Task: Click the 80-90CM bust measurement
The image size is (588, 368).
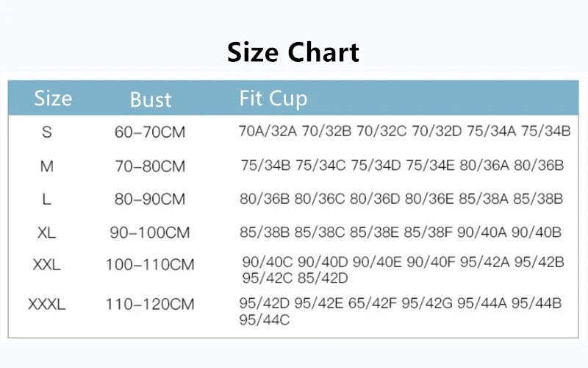Action: [x=150, y=199]
